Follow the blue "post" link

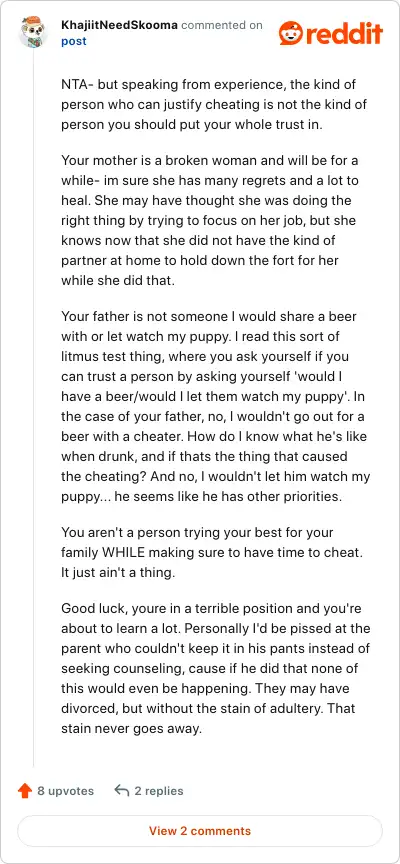pyautogui.click(x=74, y=41)
